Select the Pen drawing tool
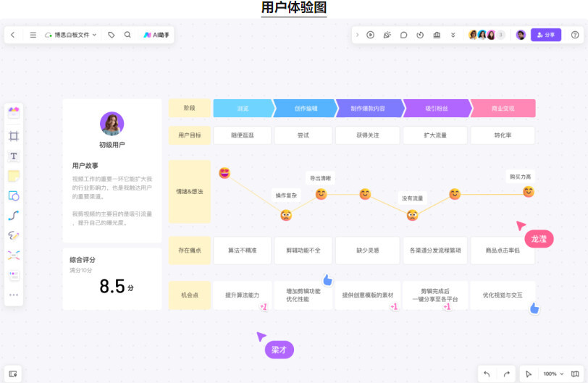Screen dimensions: 588x383 coord(14,235)
